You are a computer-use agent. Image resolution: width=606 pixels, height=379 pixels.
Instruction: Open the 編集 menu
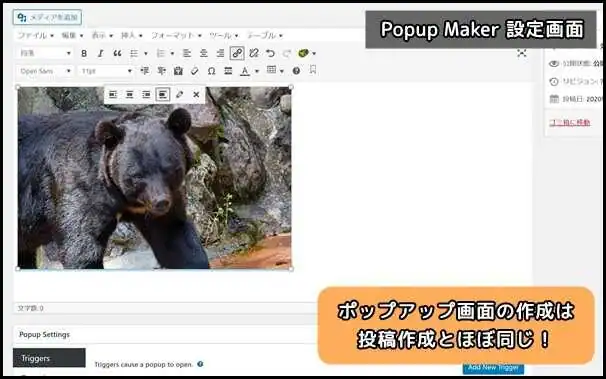(72, 36)
